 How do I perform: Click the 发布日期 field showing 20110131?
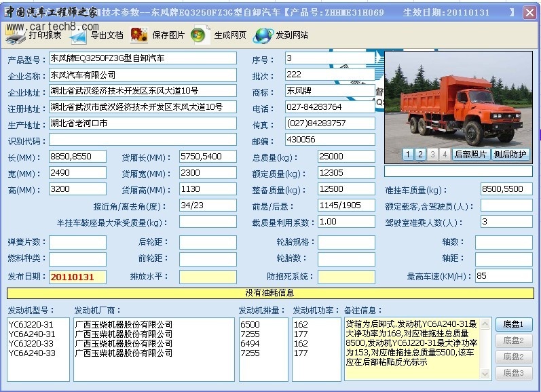click(77, 277)
